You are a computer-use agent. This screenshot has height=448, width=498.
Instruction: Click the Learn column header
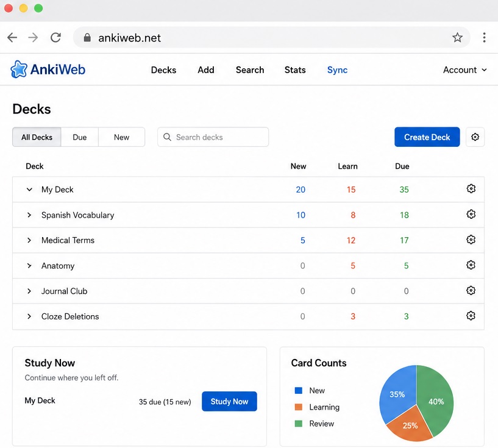(347, 166)
